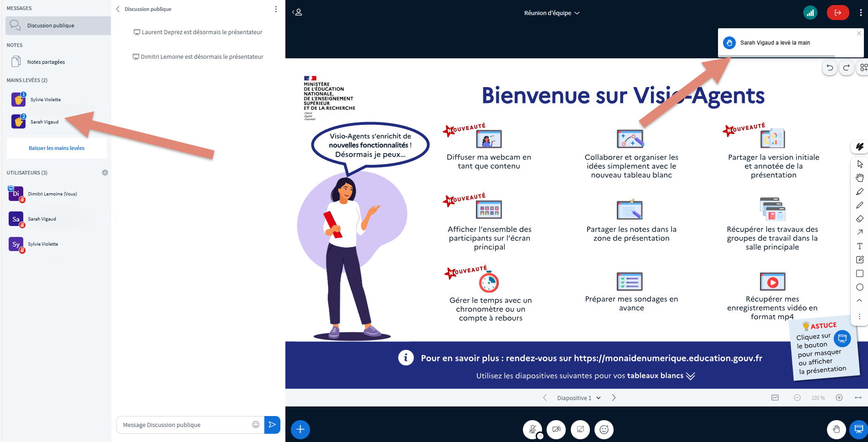Undo the last whiteboard action

[830, 68]
